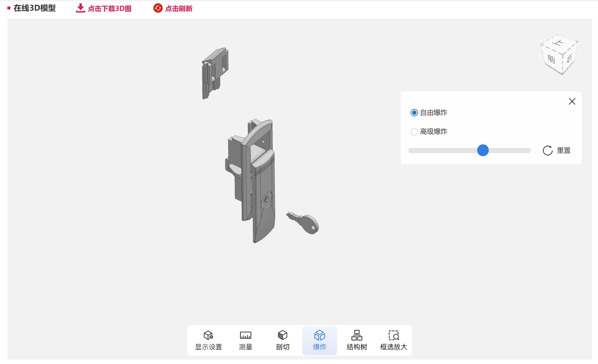The width and height of the screenshot is (598, 364).
Task: Close the explode settings panel
Action: click(572, 102)
